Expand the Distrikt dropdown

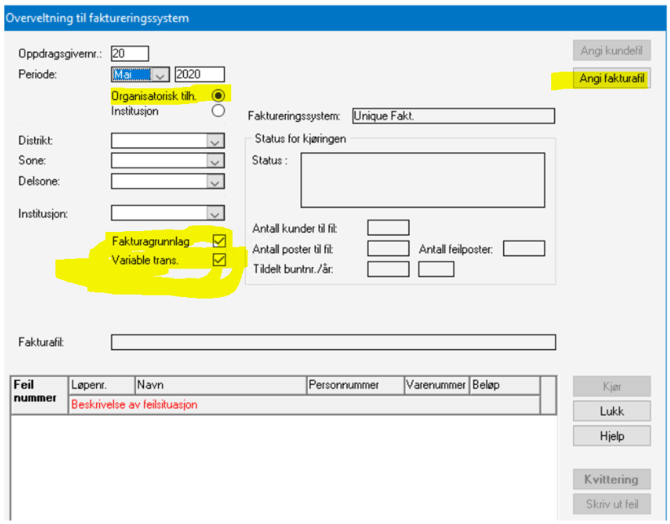click(214, 141)
